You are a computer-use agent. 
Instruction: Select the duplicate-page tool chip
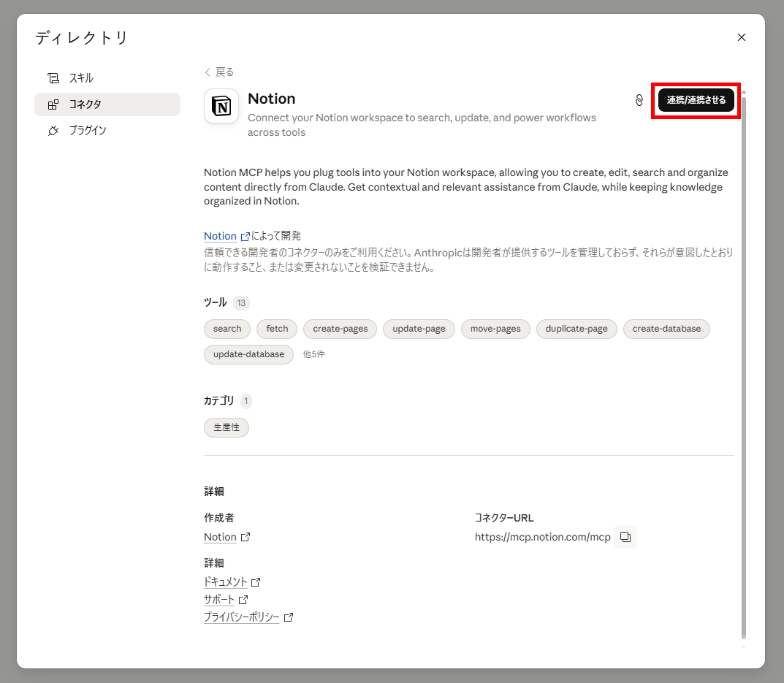[x=576, y=329]
